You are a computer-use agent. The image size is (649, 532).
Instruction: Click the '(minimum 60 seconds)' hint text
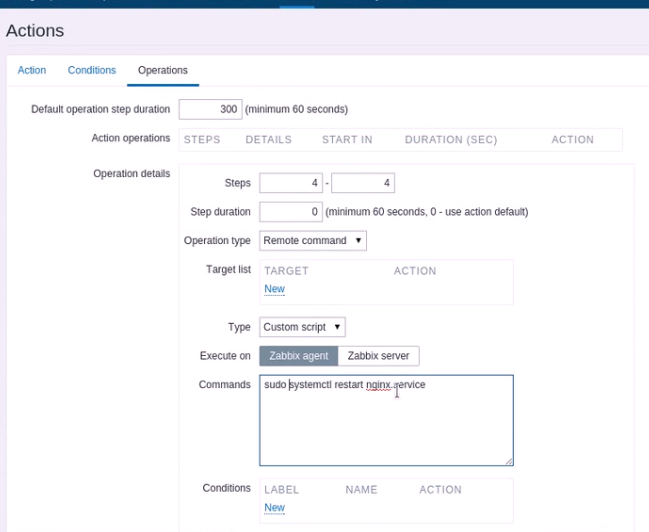(x=296, y=109)
